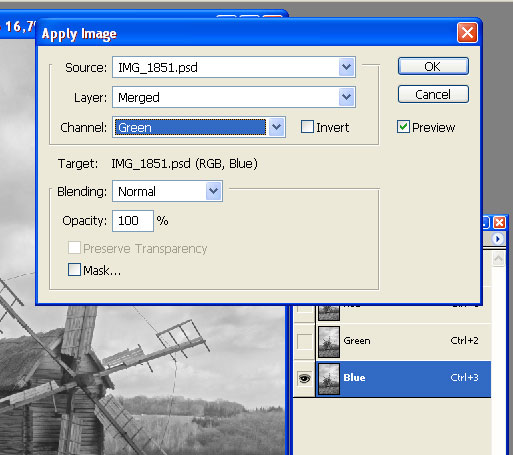Select the Blue channel row

click(403, 378)
